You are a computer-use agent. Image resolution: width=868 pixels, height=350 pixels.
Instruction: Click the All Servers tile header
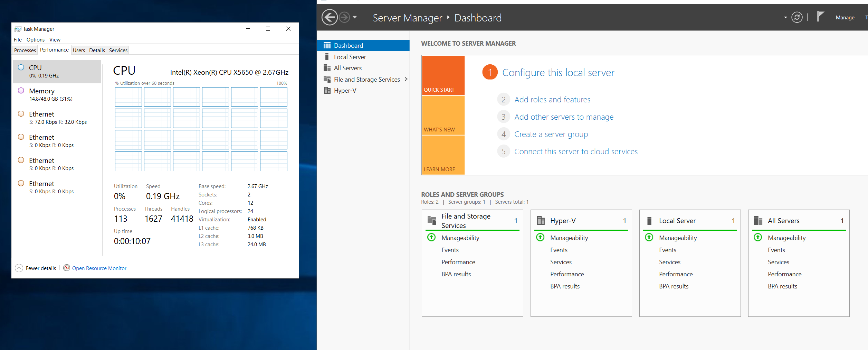click(799, 221)
